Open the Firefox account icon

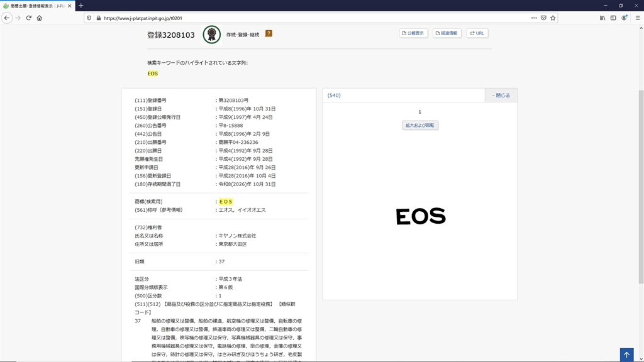[x=625, y=18]
